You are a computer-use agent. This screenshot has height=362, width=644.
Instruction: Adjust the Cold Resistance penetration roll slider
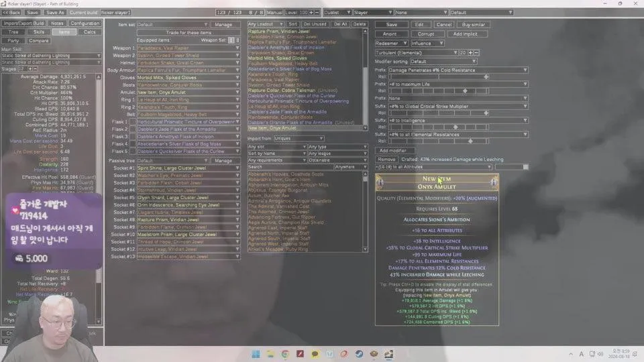438,77
